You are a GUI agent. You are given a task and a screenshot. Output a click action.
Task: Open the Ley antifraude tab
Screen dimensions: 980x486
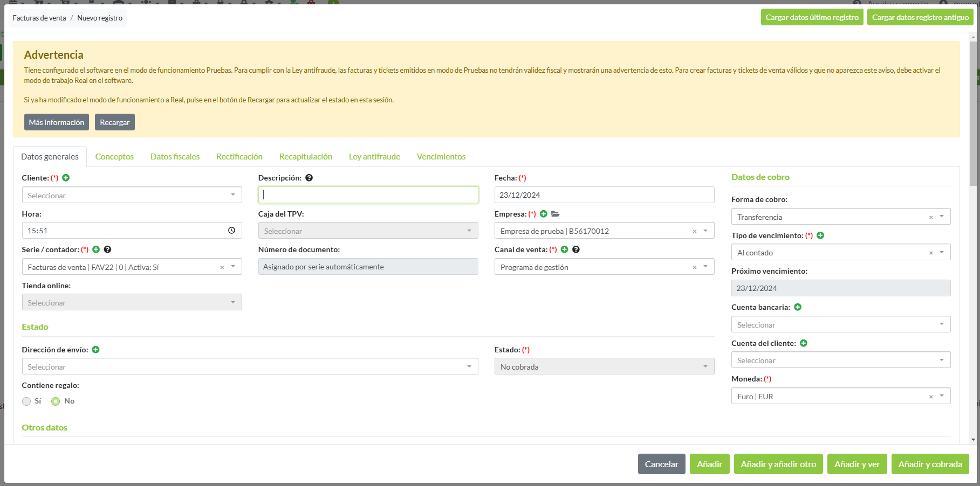click(x=374, y=157)
